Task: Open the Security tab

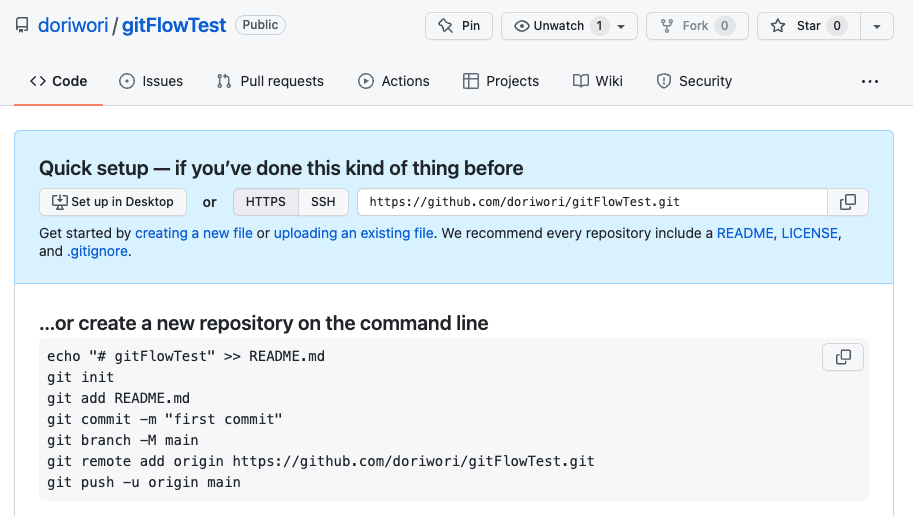Action: point(693,81)
